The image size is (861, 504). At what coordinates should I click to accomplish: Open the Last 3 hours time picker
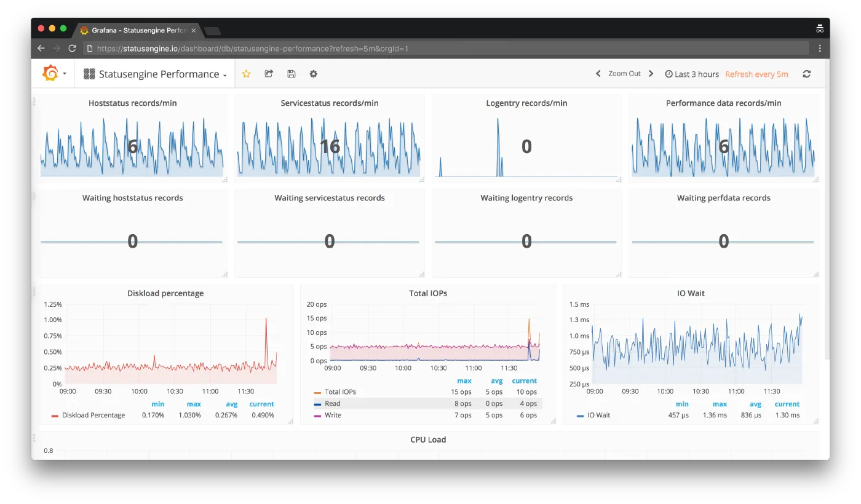(x=692, y=74)
